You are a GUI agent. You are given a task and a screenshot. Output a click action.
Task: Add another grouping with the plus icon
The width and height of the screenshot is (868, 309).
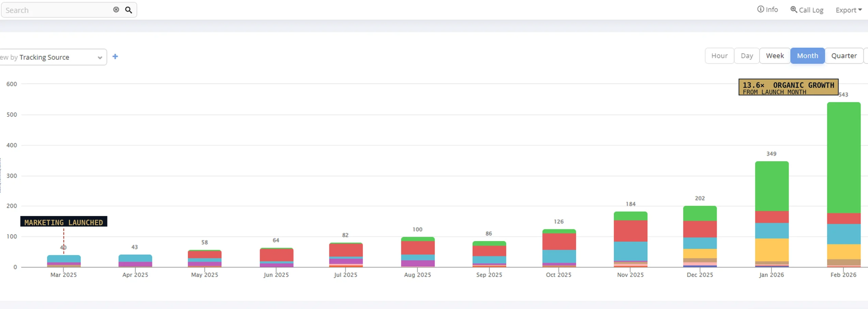[x=115, y=56]
